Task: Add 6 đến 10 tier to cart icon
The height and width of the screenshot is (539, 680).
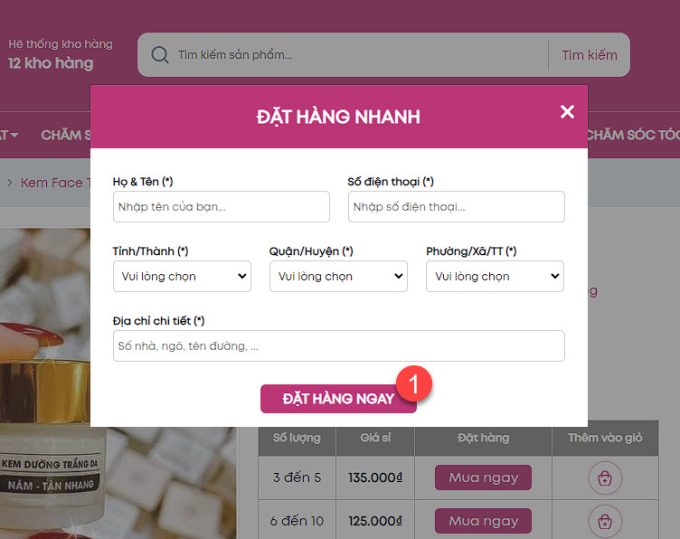Action: 605,521
